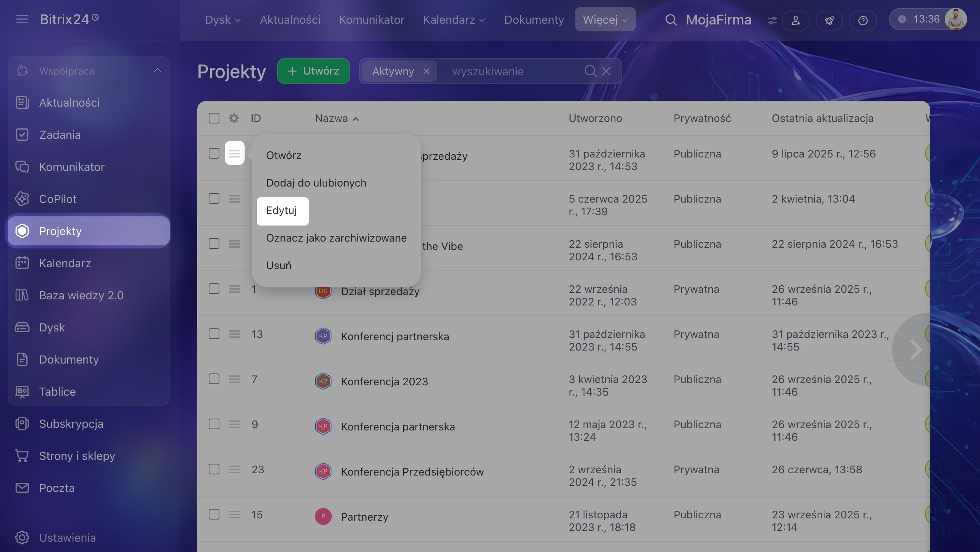Open the Kalendarz dropdown in top menu

[x=454, y=19]
